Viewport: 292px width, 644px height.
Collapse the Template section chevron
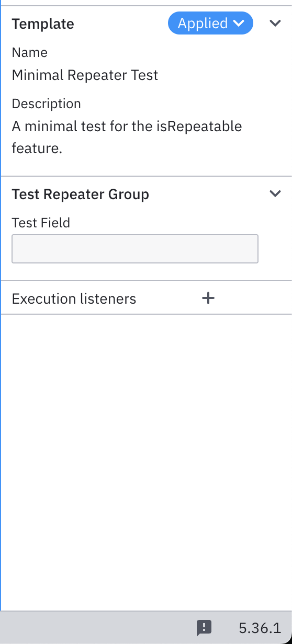coord(275,24)
